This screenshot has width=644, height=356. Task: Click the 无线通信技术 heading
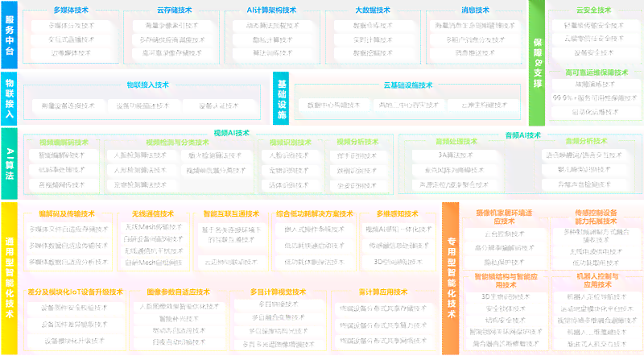coord(153,213)
